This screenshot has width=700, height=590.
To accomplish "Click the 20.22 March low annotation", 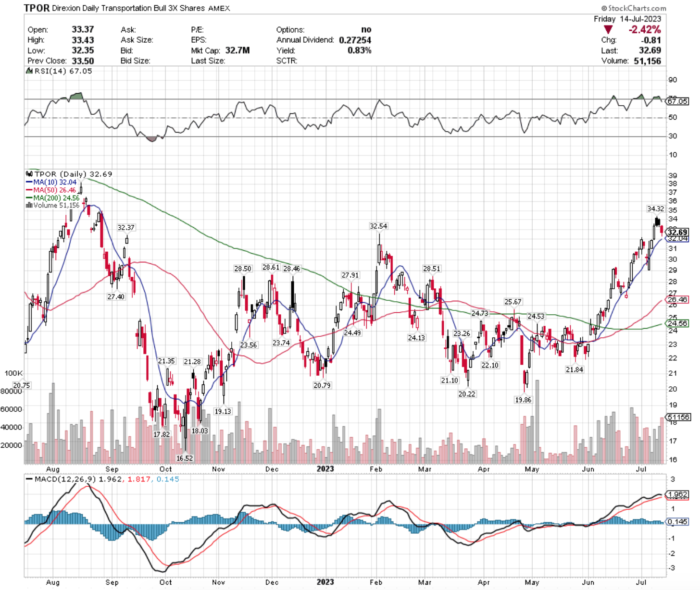I will coord(467,394).
